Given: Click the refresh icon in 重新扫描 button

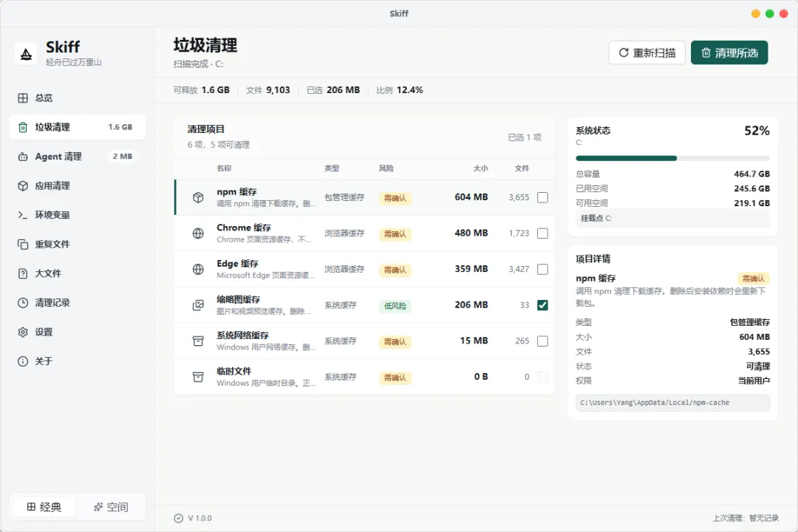Looking at the screenshot, I should 624,53.
